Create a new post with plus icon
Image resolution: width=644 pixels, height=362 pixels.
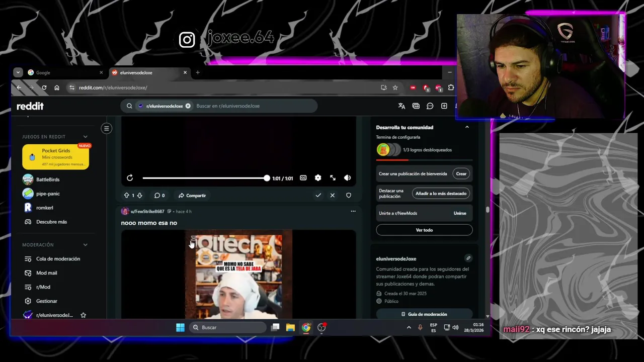pos(444,106)
